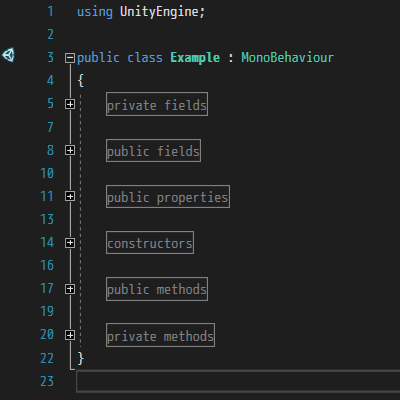Expand the public properties region
Image resolution: width=400 pixels, height=400 pixels.
[x=70, y=196]
